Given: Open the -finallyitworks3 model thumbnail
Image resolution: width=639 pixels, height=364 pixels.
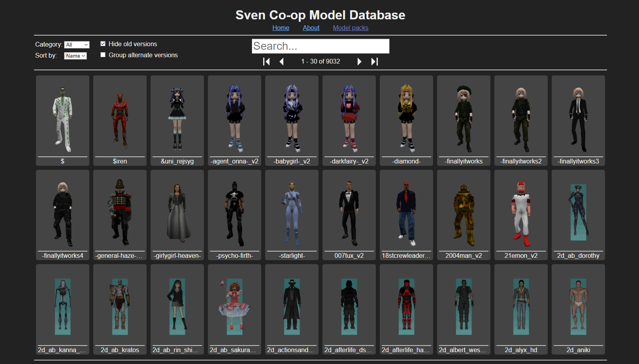Looking at the screenshot, I should pos(578,121).
